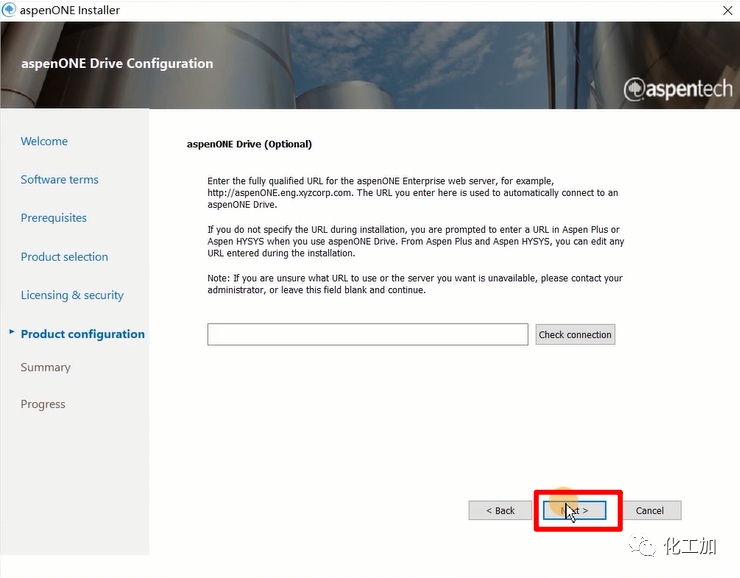Close the aspenONE Installer window
The image size is (740, 578).
click(726, 10)
